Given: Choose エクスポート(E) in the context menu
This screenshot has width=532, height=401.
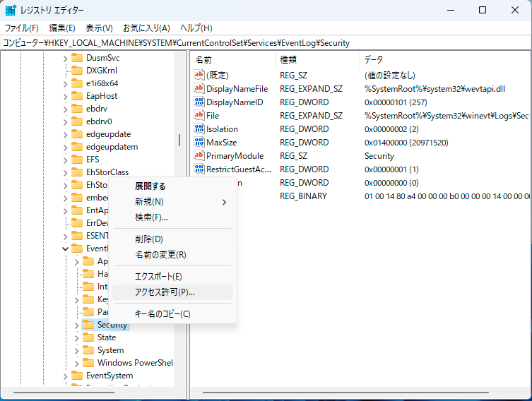Looking at the screenshot, I should click(158, 276).
